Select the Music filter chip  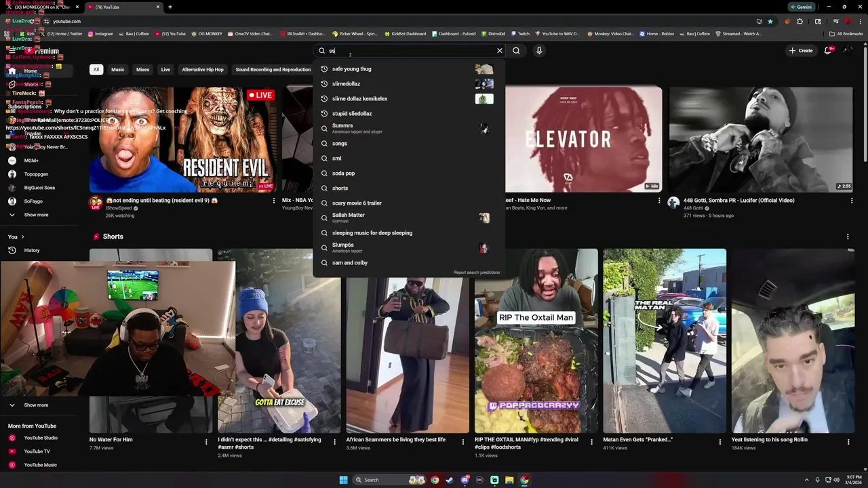point(118,69)
